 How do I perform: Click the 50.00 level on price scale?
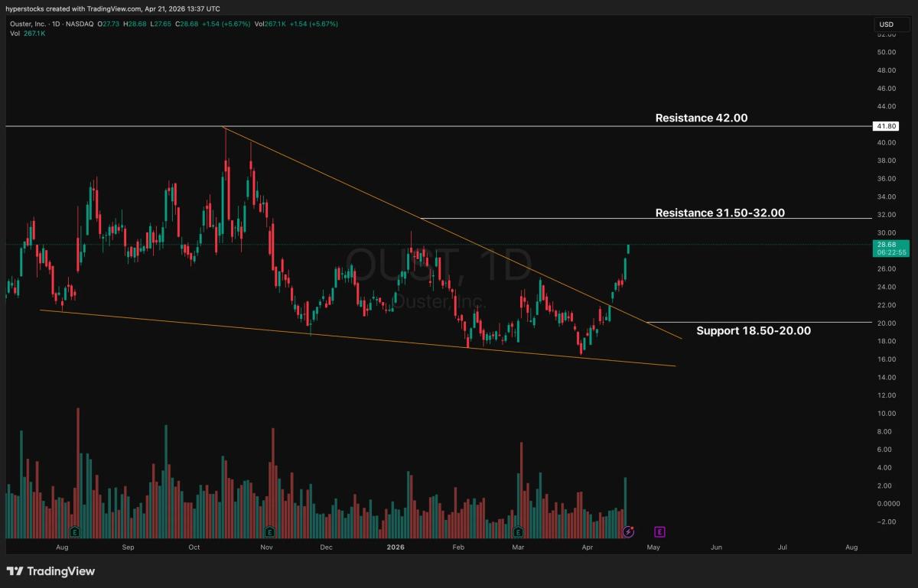[886, 53]
